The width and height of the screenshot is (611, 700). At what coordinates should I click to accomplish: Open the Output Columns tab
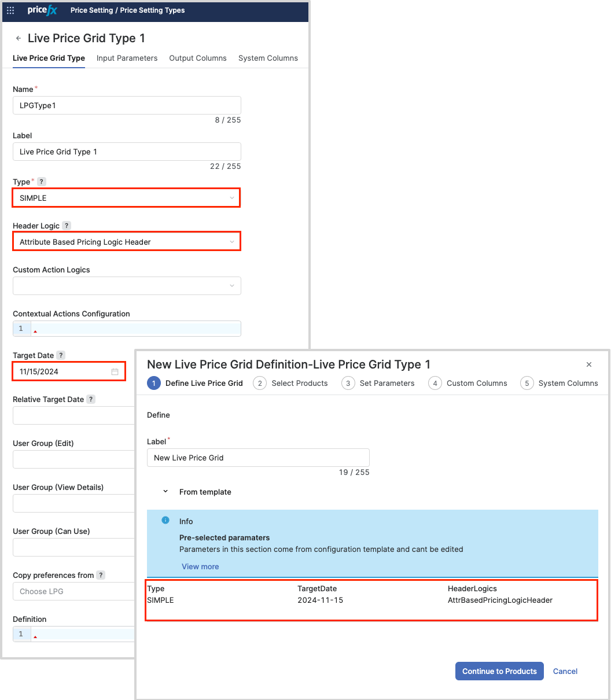pos(197,58)
